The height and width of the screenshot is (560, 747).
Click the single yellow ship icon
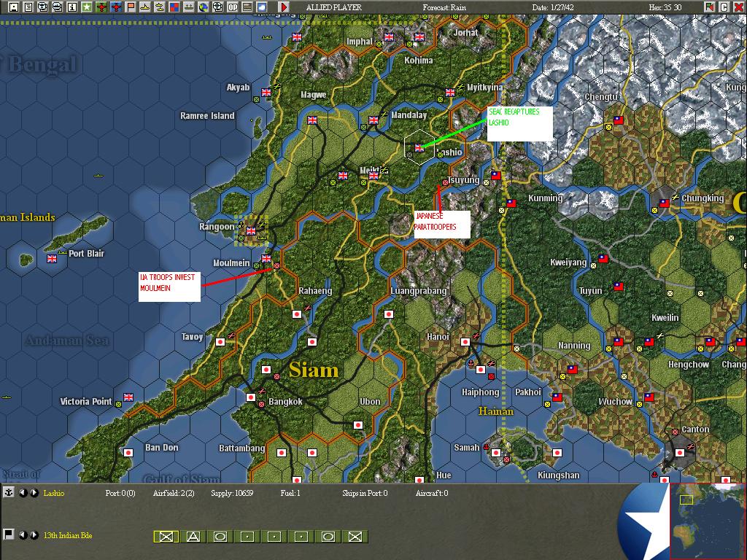(x=145, y=7)
